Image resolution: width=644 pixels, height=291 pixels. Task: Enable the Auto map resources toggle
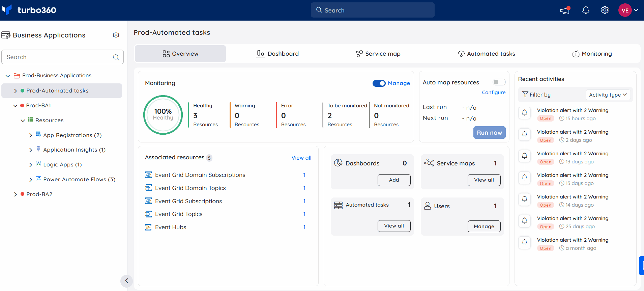coord(499,82)
